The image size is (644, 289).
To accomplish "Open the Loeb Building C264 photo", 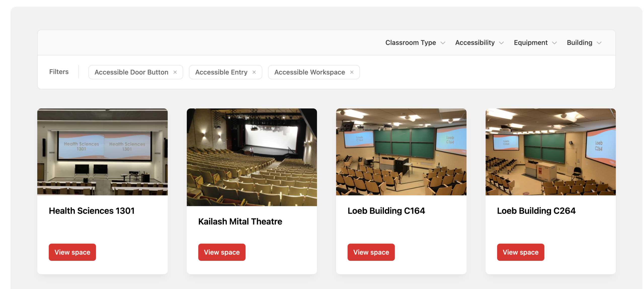I will (x=551, y=152).
